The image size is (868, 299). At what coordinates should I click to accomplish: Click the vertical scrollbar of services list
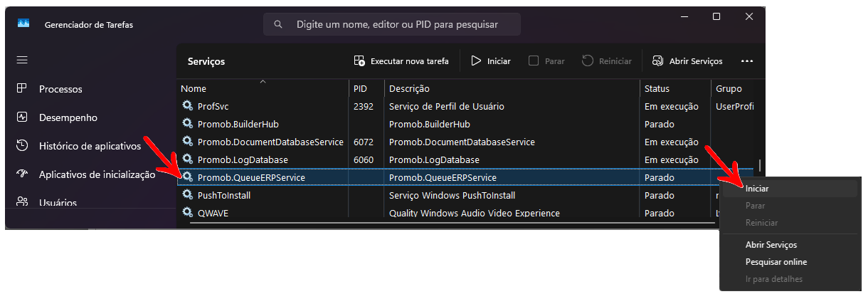click(x=760, y=165)
